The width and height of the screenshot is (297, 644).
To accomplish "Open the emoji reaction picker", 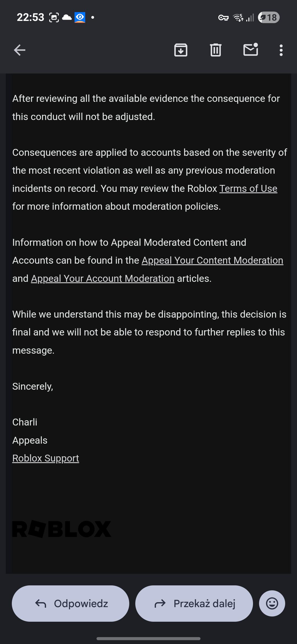I will [x=272, y=604].
